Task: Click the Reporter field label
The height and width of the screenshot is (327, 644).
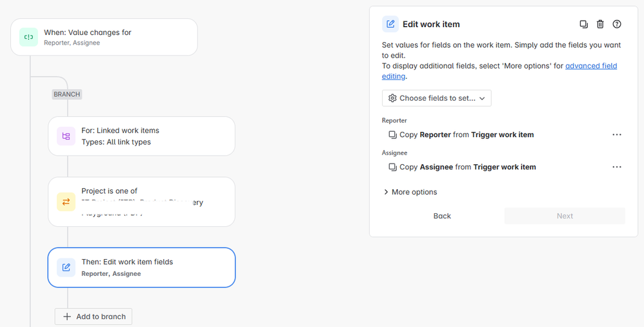Action: tap(394, 120)
